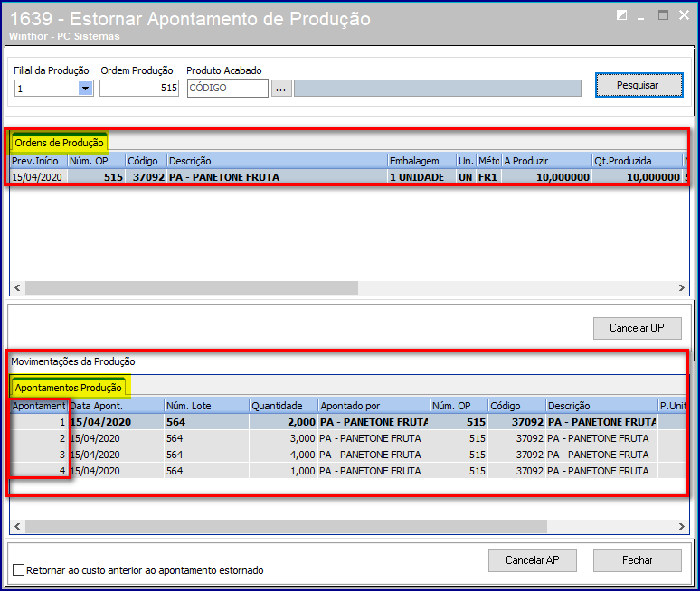Click the Cancelar OP button
Image resolution: width=700 pixels, height=591 pixels.
[637, 328]
